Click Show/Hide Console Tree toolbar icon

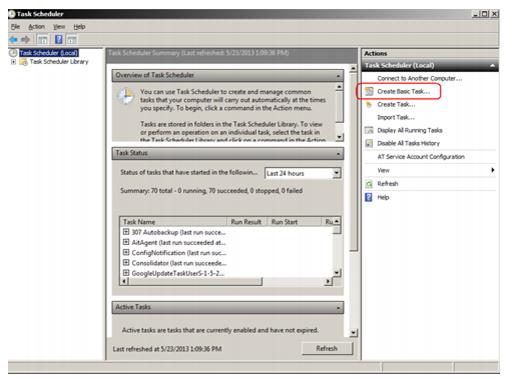click(x=42, y=40)
